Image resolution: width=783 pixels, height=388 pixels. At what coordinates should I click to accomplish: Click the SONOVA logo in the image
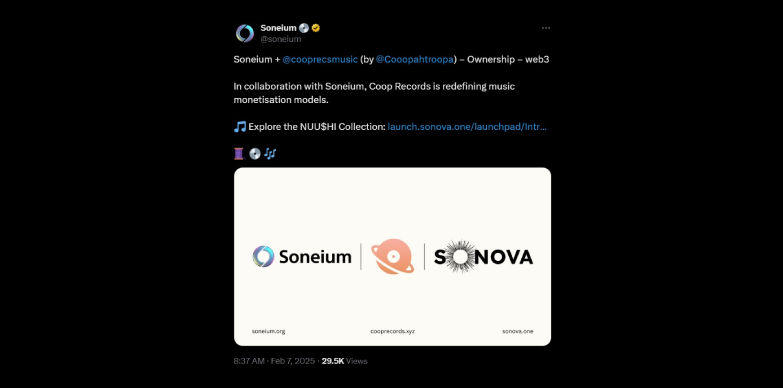(483, 257)
